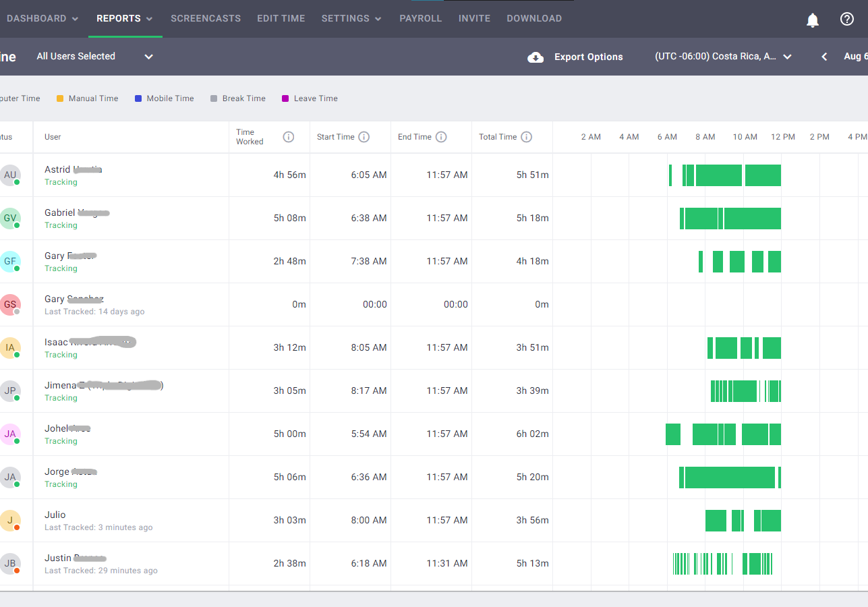Go to Screencasts tab

point(206,19)
